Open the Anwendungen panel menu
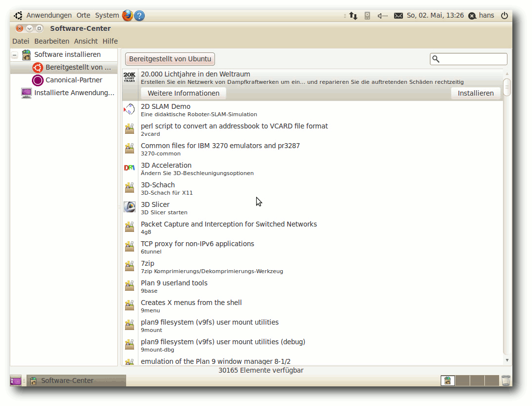This screenshot has width=532, height=406. pyautogui.click(x=49, y=16)
